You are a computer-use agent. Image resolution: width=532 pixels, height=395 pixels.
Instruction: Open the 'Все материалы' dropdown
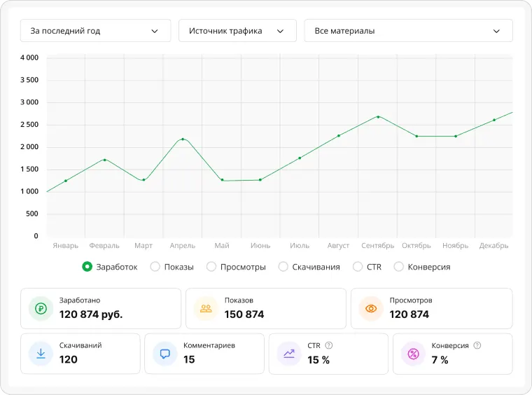coord(408,31)
